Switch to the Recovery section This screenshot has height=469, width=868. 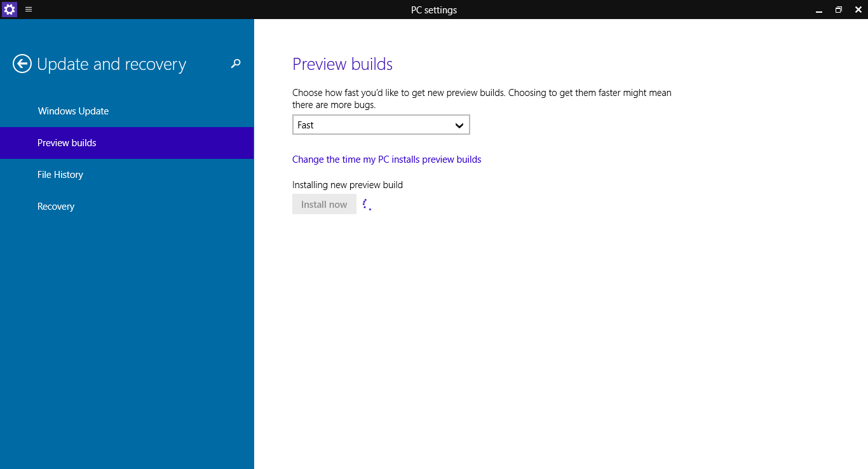pyautogui.click(x=56, y=206)
